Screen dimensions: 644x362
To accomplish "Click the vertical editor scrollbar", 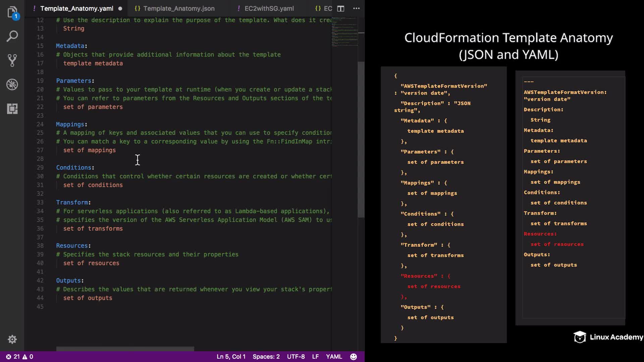I will point(361,139).
